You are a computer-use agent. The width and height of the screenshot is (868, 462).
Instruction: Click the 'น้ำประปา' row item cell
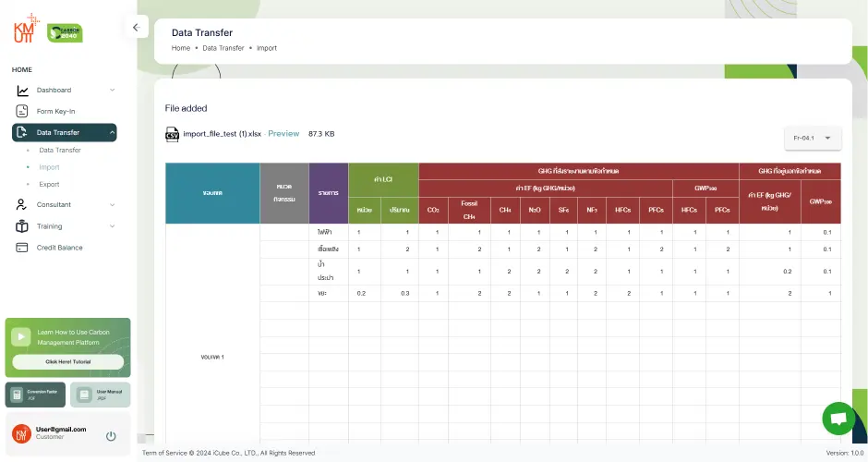(328, 272)
